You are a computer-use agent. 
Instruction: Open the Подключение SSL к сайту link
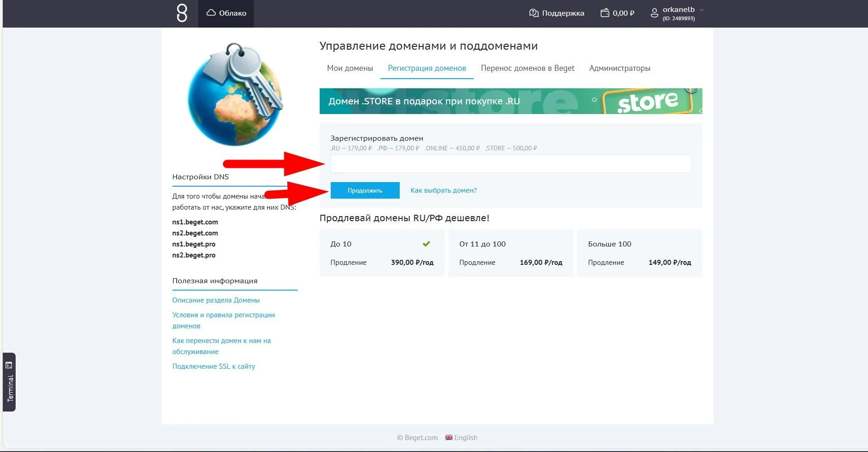(213, 366)
